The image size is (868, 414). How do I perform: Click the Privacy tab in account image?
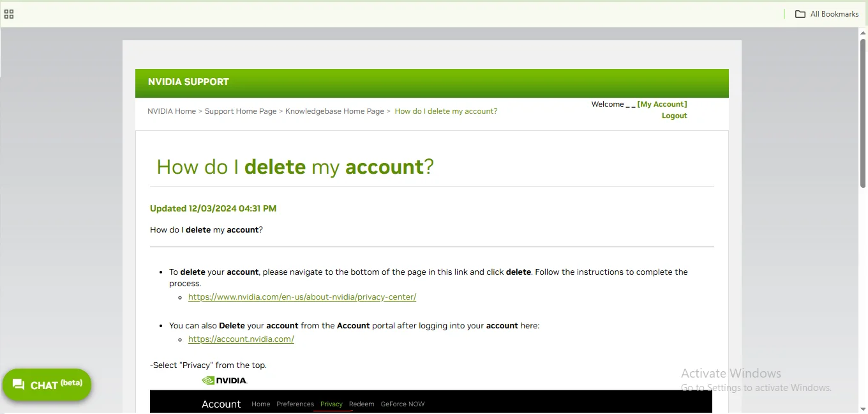coord(331,404)
